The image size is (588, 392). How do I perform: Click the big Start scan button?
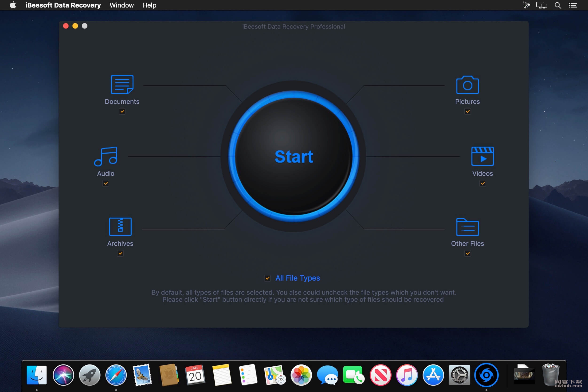[294, 156]
